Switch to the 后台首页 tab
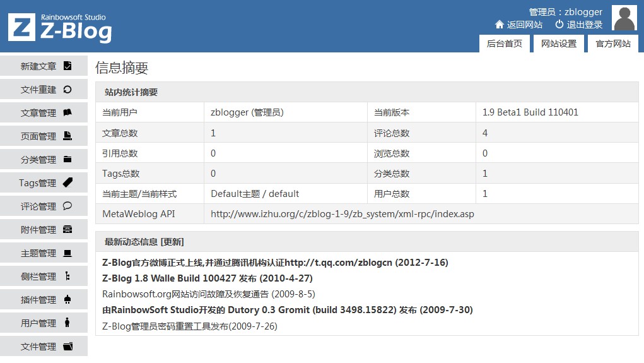 [504, 44]
